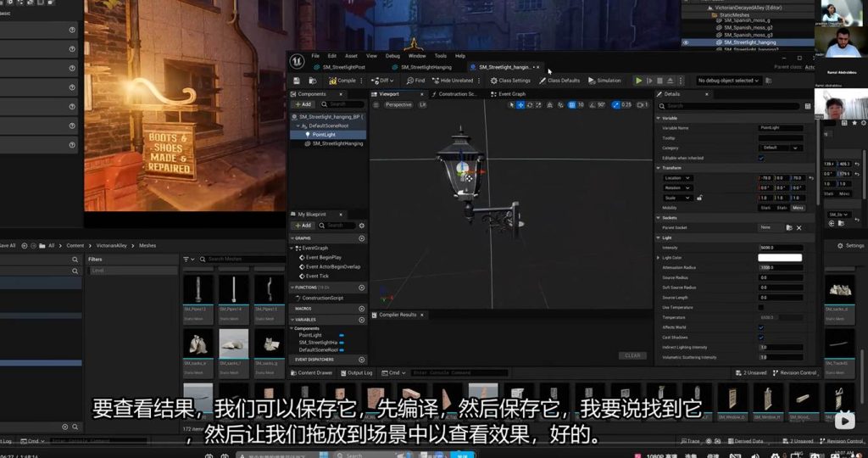Screen dimensions: 868x458
Task: Click Clear in Compiler Results
Action: tap(632, 355)
